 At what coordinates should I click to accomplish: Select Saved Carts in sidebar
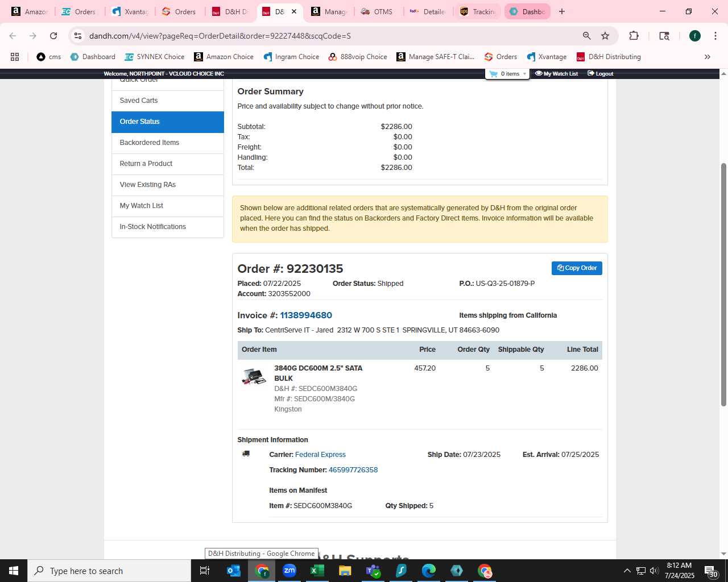(x=168, y=101)
